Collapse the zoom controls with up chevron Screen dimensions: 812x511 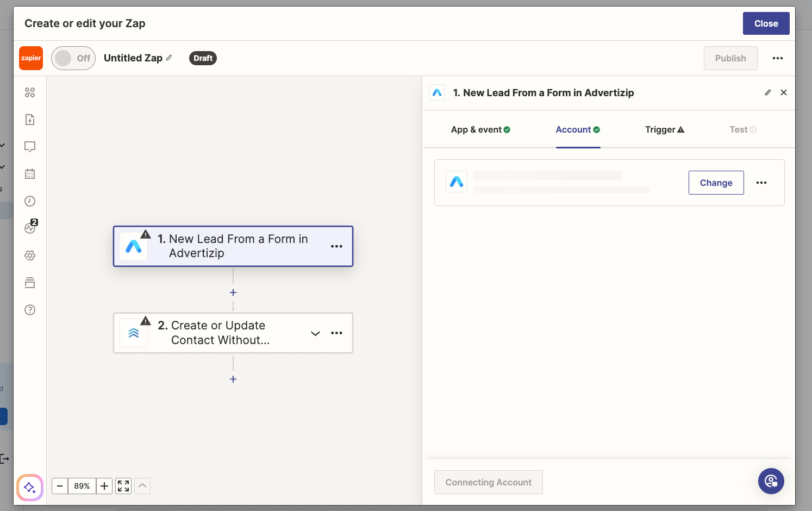coord(142,486)
